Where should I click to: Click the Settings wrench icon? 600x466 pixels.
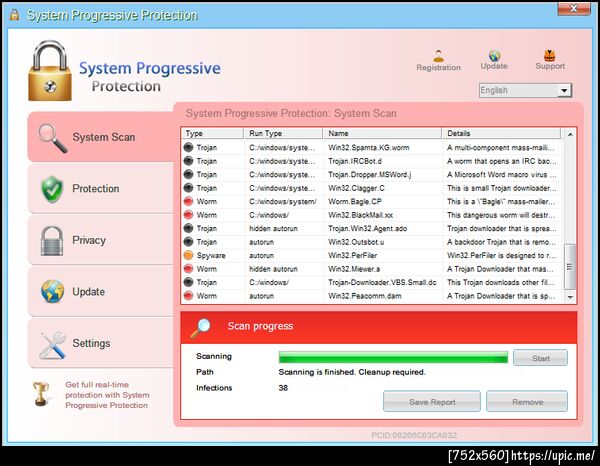pos(52,345)
